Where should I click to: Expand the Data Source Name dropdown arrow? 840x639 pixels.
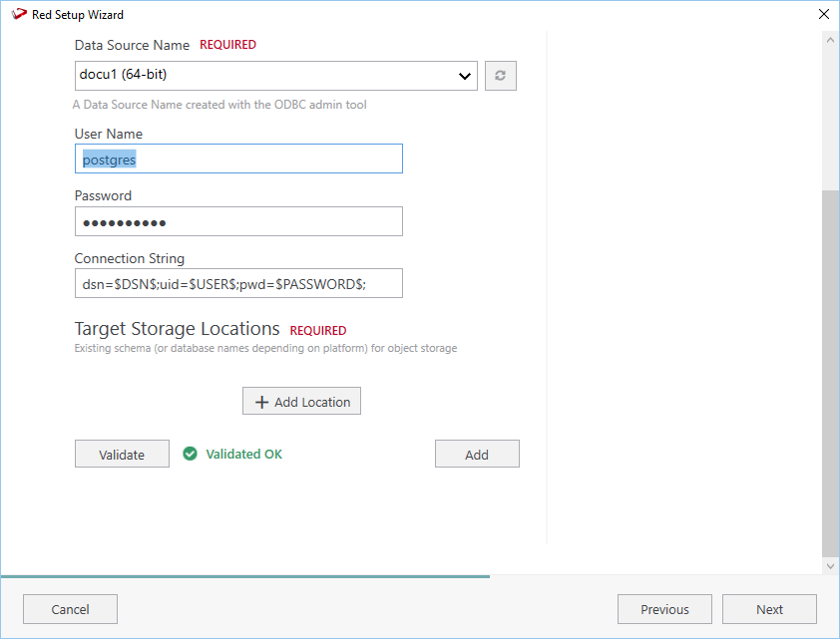464,76
